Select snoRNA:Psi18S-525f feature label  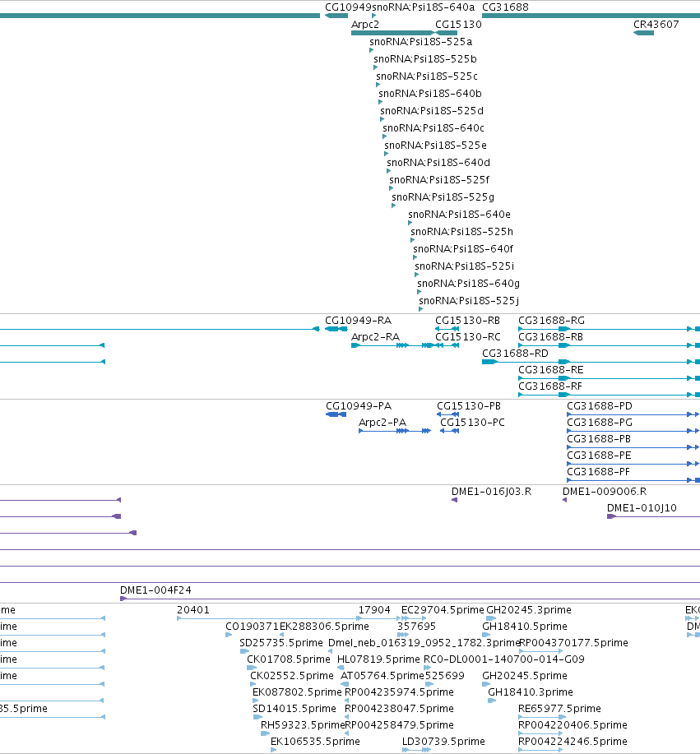[439, 180]
